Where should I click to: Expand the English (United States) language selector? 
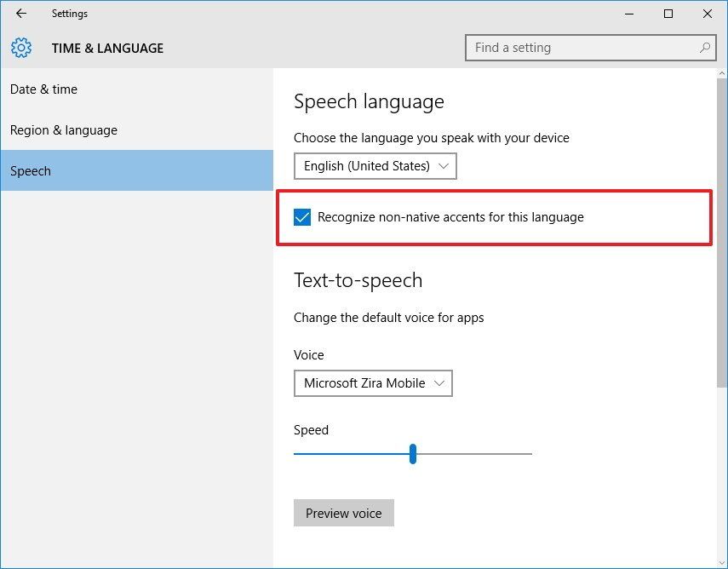tap(375, 165)
